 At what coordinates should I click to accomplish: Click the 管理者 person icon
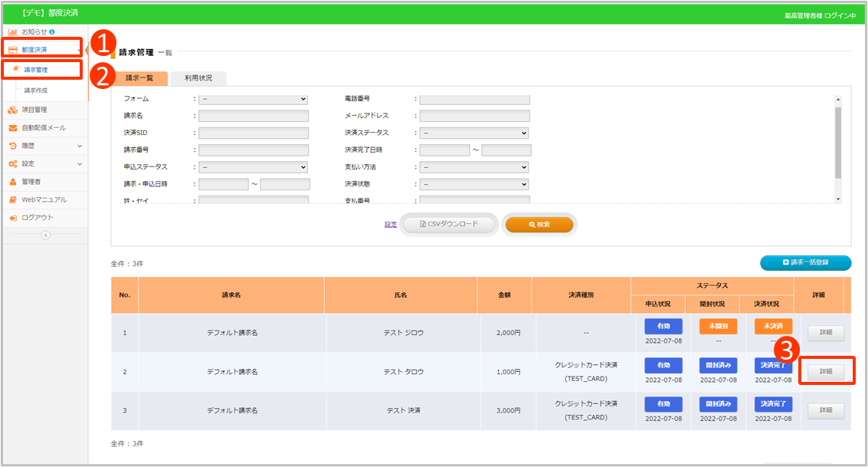(13, 182)
